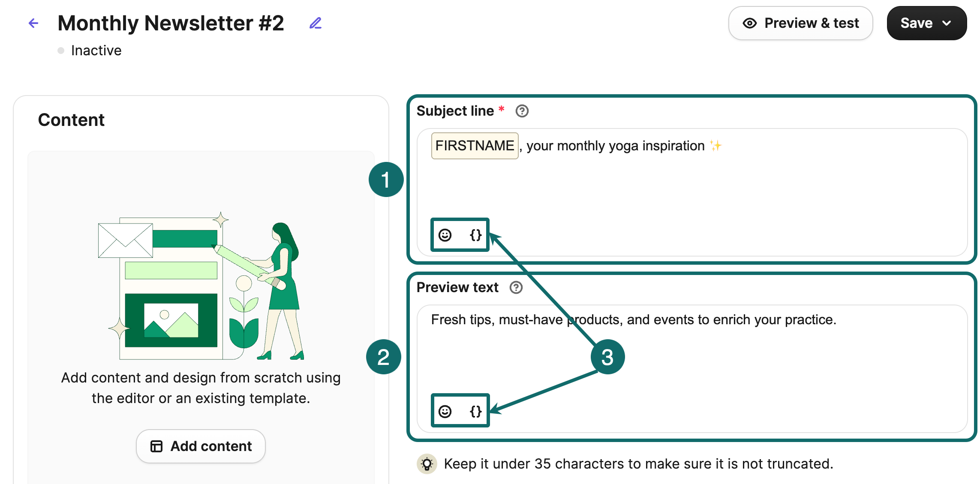The height and width of the screenshot is (484, 980).
Task: Click the Subject line help question icon
Action: point(522,111)
